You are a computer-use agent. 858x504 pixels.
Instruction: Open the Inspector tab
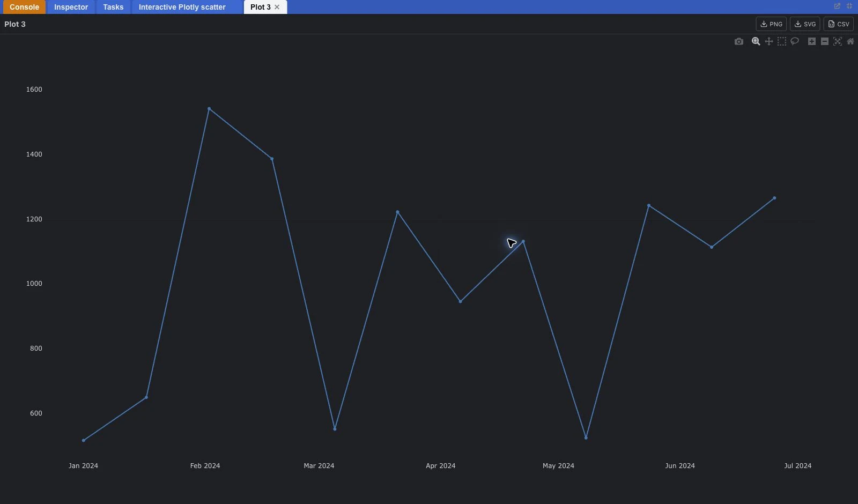click(x=71, y=7)
